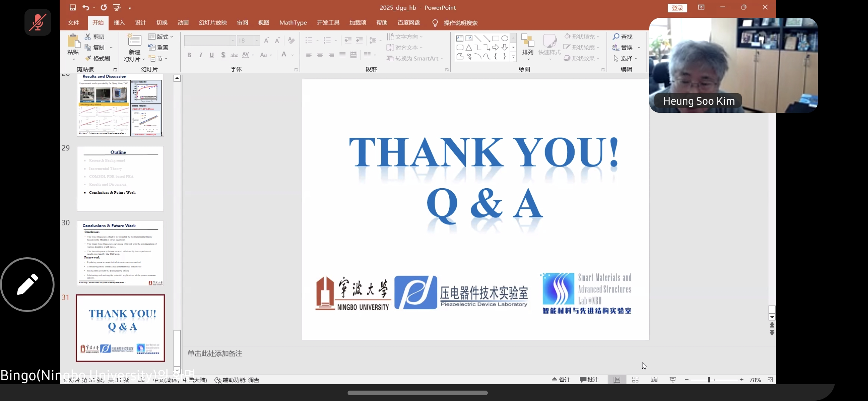Image resolution: width=868 pixels, height=401 pixels.
Task: Switch to the Insert (插入) tab
Action: coord(119,23)
